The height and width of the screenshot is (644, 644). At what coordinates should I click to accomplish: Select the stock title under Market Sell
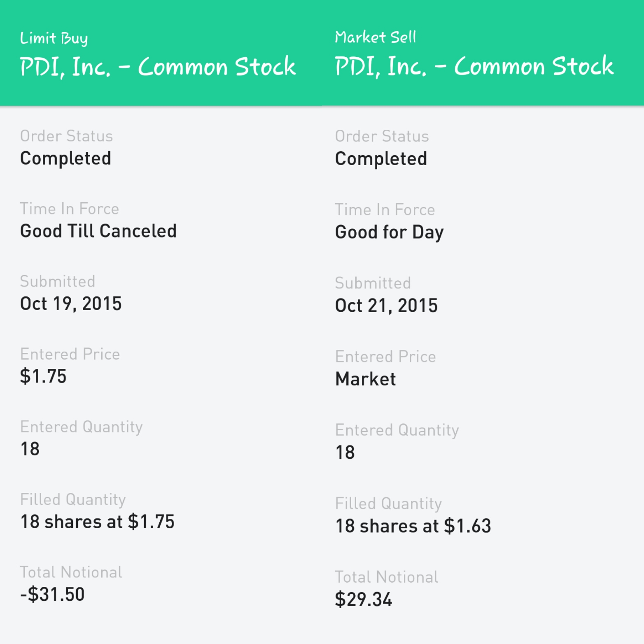tap(474, 66)
